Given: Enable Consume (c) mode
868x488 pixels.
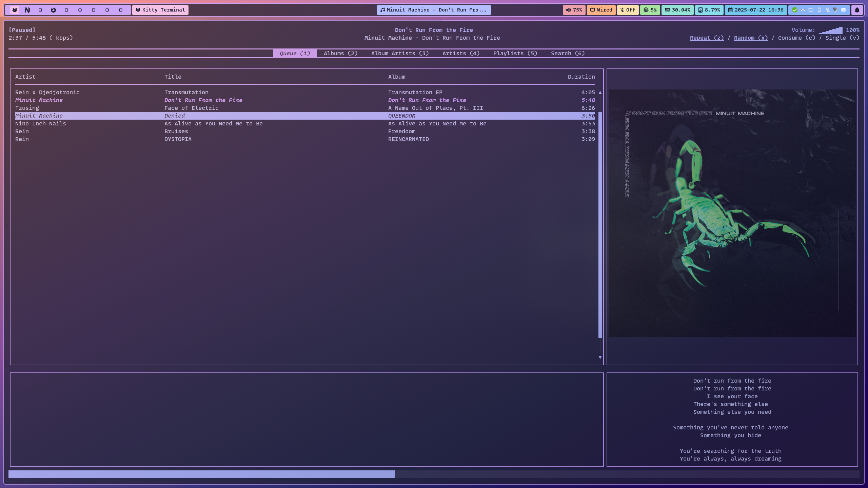Looking at the screenshot, I should pos(796,38).
